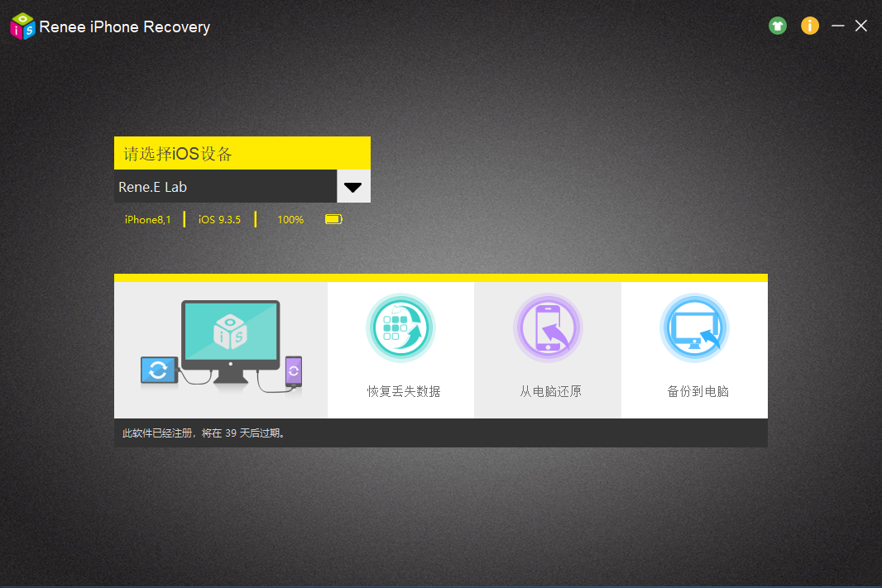This screenshot has height=588, width=882.
Task: Click the Renee iPhone Recovery logo cube
Action: click(22, 26)
